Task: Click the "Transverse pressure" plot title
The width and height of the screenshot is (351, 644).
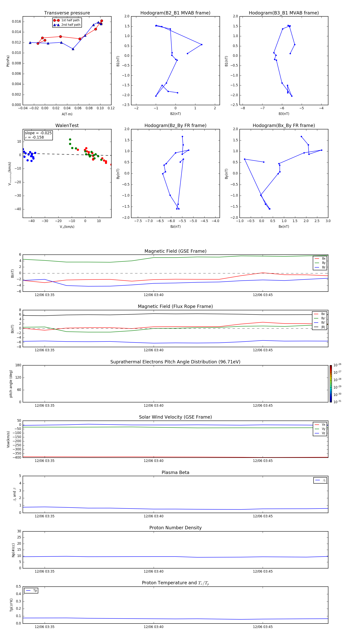Action: pos(67,13)
